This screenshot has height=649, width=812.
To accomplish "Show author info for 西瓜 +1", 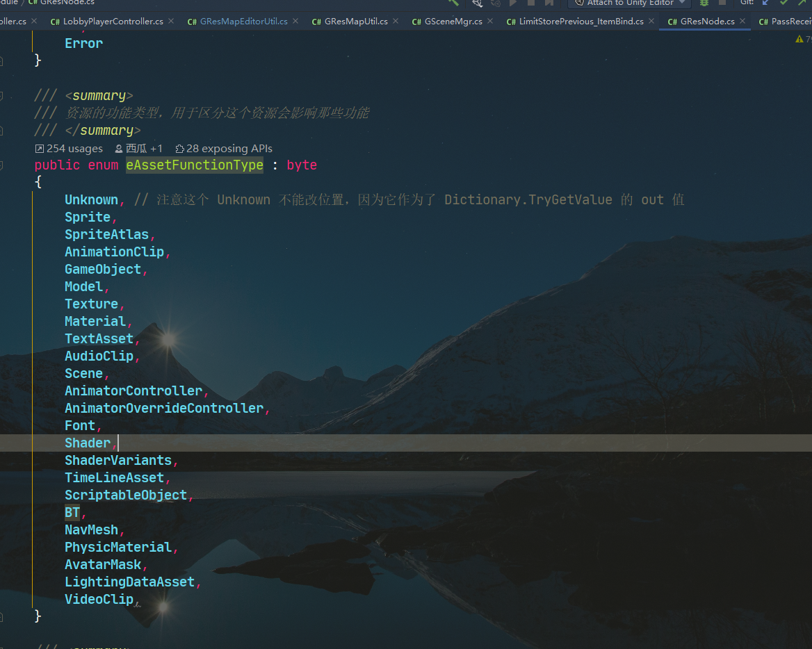I will [x=139, y=149].
